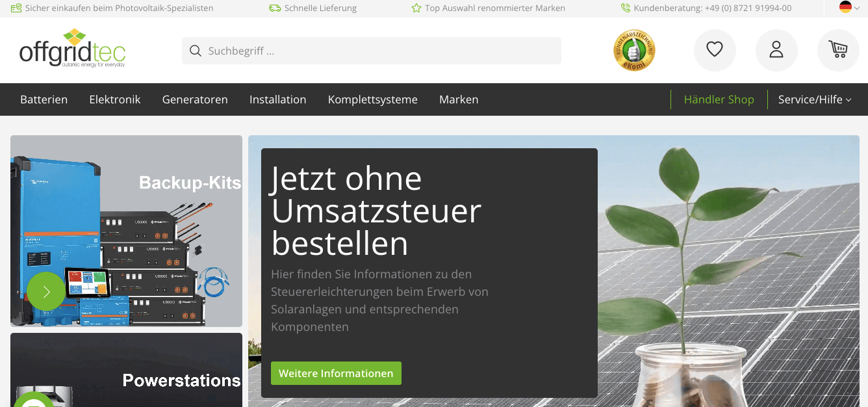Click the 'Jetzt ohne Umsatzsteuer bestellen' headline

(x=376, y=211)
